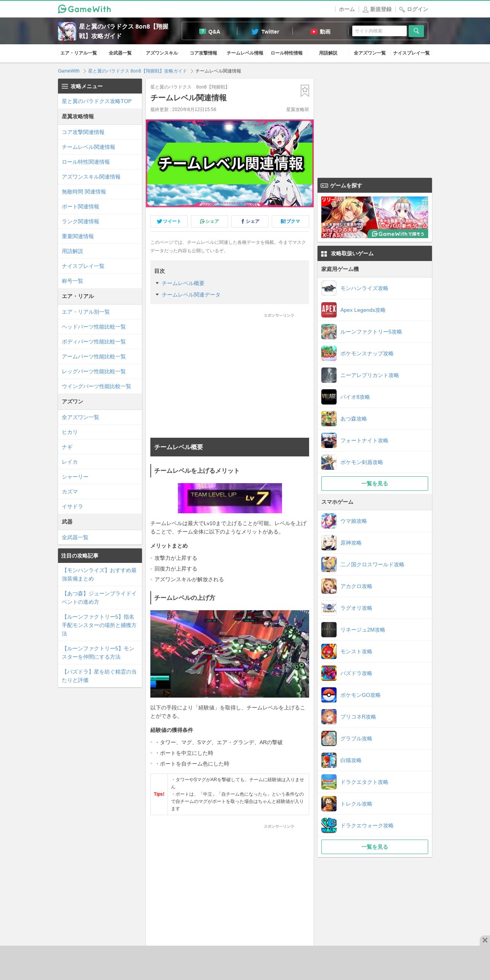Expand チームレベル概要 in table of contents
The height and width of the screenshot is (980, 490).
coord(183,283)
